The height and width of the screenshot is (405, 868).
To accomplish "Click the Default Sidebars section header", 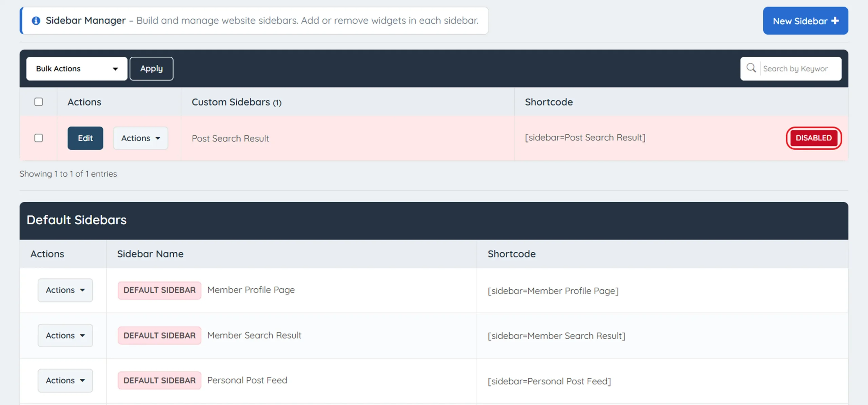I will [x=77, y=220].
